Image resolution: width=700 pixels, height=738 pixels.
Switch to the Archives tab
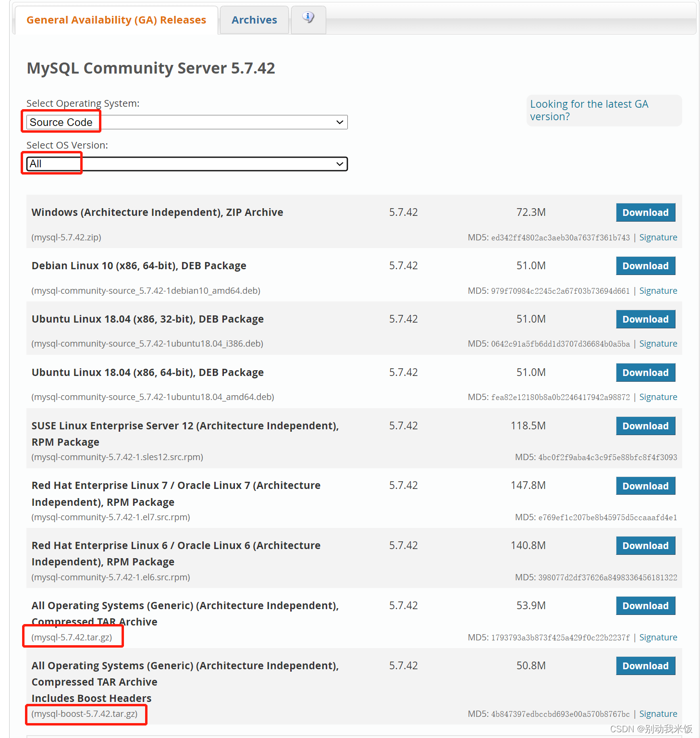point(254,20)
